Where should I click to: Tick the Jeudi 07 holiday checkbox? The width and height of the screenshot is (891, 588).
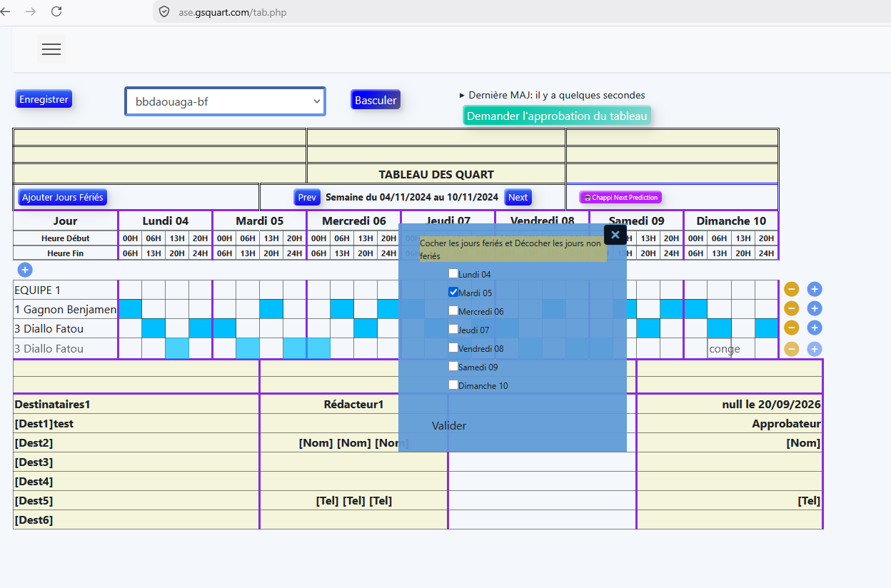453,329
